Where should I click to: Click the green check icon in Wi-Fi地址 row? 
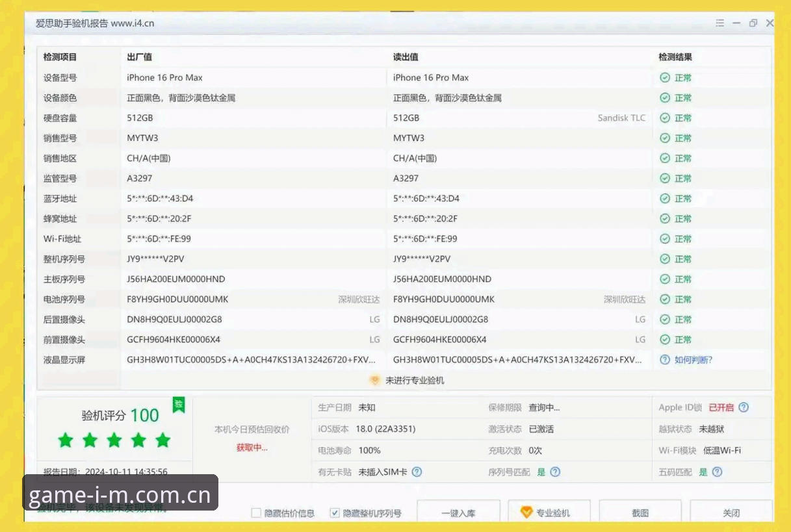pos(665,238)
